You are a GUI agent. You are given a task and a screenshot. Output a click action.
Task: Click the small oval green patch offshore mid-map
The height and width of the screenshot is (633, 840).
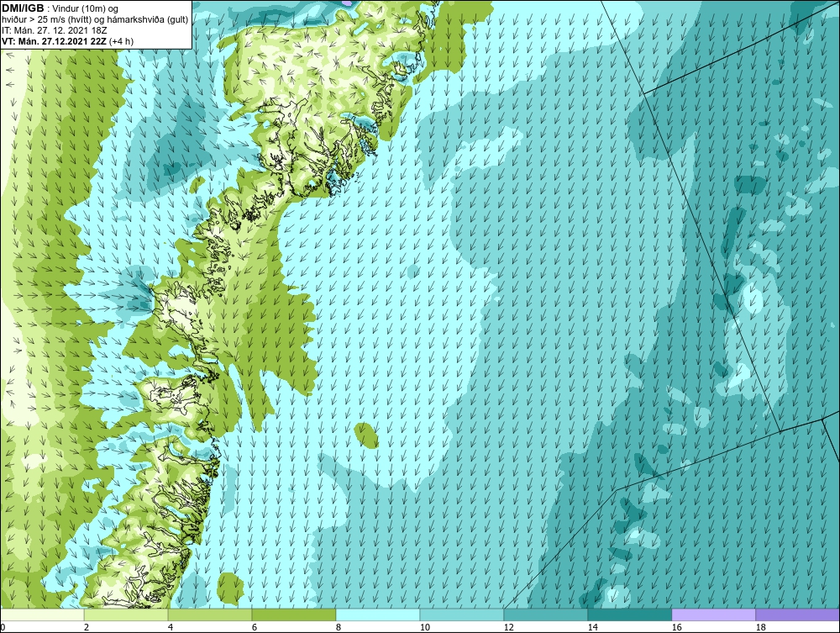[x=366, y=435]
